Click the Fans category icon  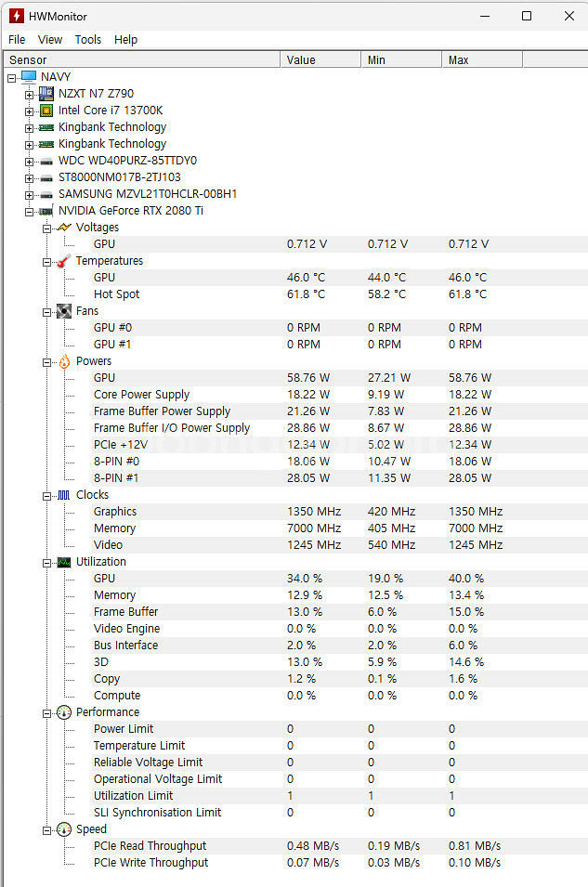click(x=63, y=311)
